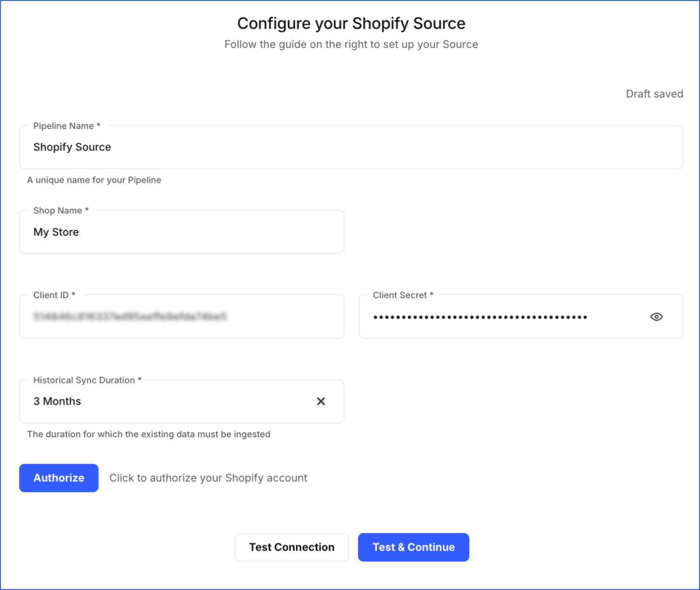Click the My Store shop name value
700x590 pixels.
(x=56, y=232)
